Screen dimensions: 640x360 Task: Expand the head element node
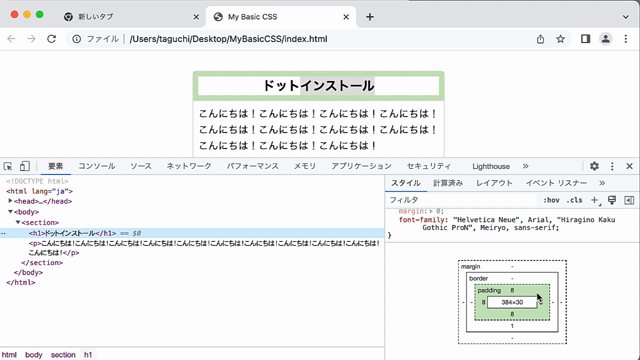11,201
